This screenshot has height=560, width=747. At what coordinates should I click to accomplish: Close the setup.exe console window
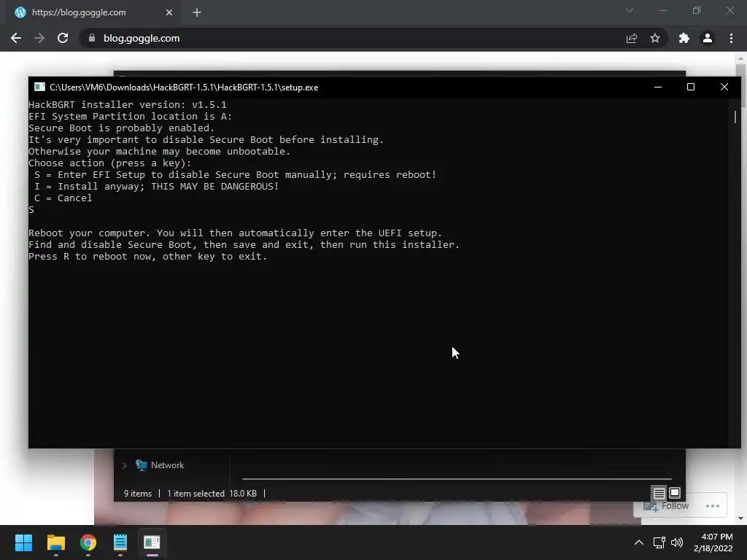coord(724,87)
